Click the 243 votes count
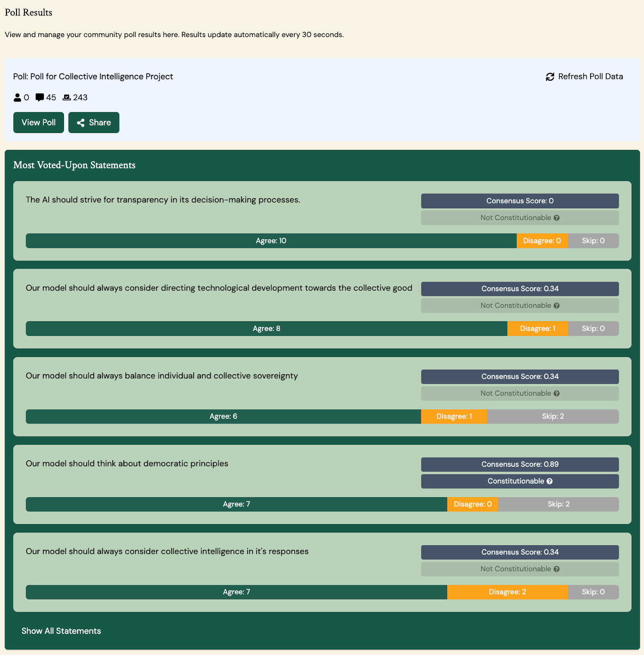Screen dimensions: 644x655 coord(80,98)
